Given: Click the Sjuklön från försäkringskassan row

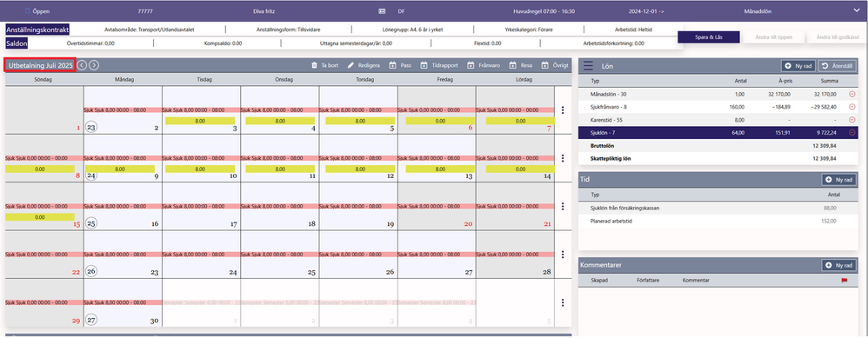Looking at the screenshot, I should pyautogui.click(x=718, y=208).
